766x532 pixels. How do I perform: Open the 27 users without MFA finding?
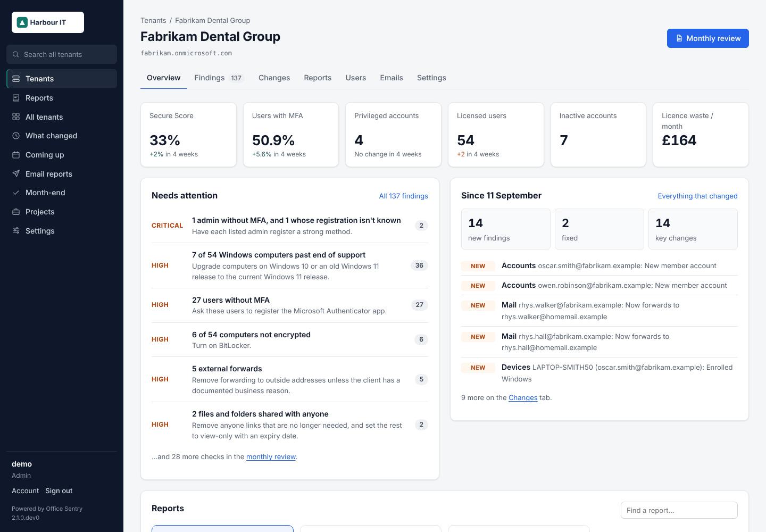point(290,305)
